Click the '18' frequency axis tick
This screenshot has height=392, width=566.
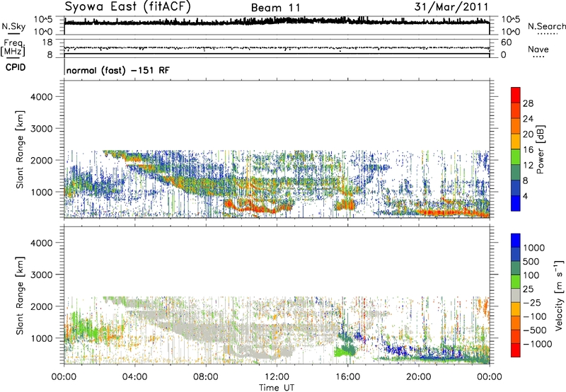[47, 42]
